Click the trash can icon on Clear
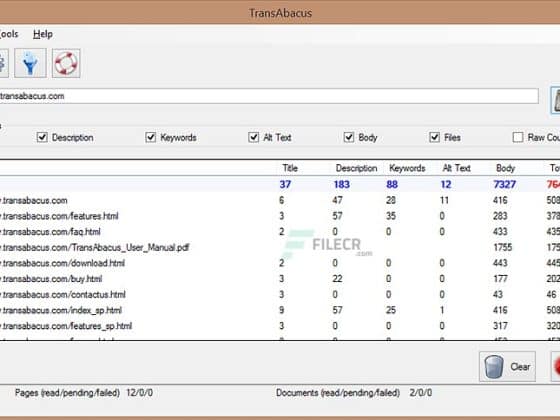Image resolution: width=560 pixels, height=420 pixels. (x=494, y=366)
